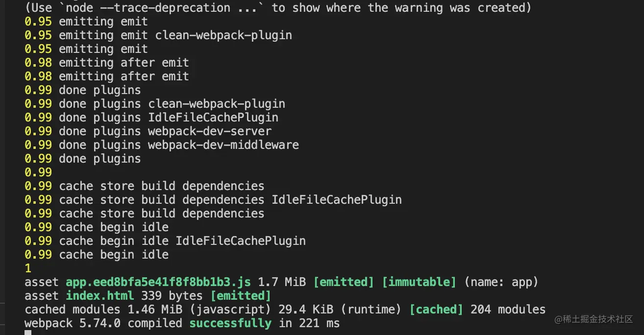This screenshot has height=335, width=644.
Task: Click the (name: app) text
Action: (501, 282)
